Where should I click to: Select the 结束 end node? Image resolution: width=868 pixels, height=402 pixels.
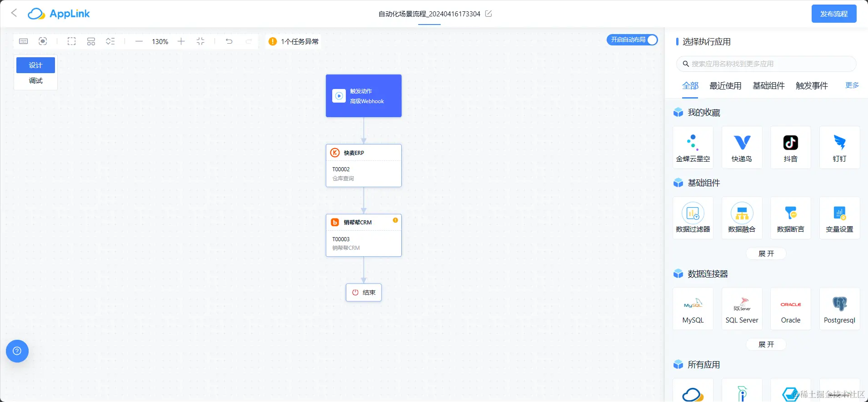364,293
